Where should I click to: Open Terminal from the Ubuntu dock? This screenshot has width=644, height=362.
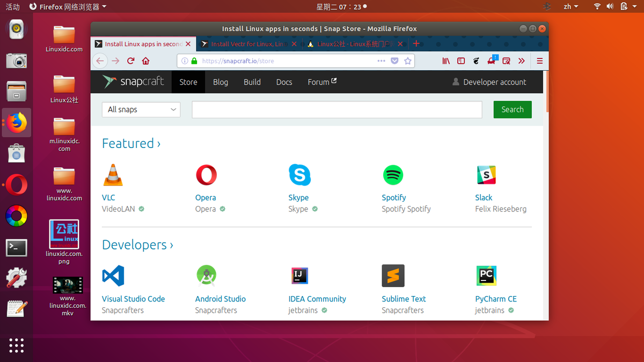pos(16,247)
